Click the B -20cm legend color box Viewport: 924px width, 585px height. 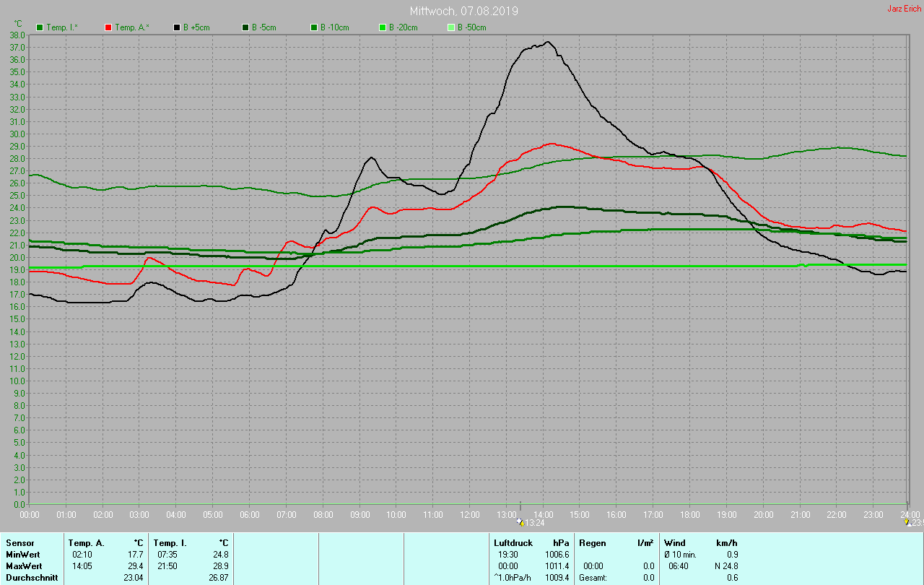(x=383, y=27)
